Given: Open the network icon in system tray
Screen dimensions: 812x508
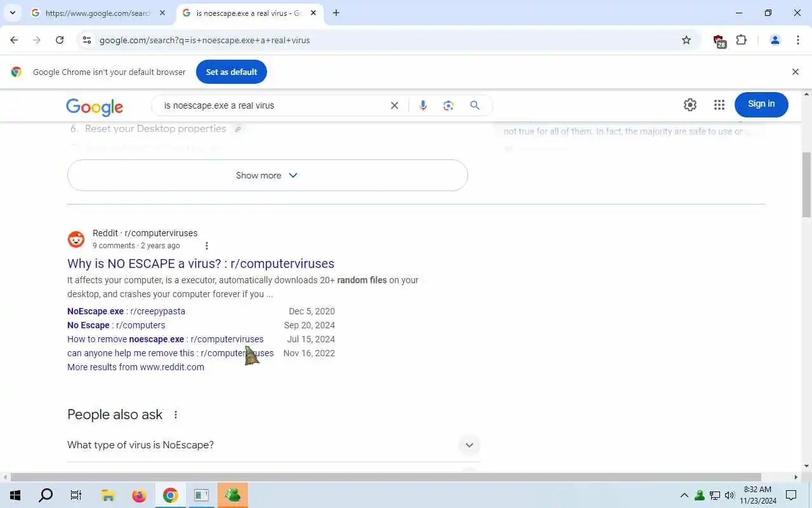Looking at the screenshot, I should pos(715,495).
